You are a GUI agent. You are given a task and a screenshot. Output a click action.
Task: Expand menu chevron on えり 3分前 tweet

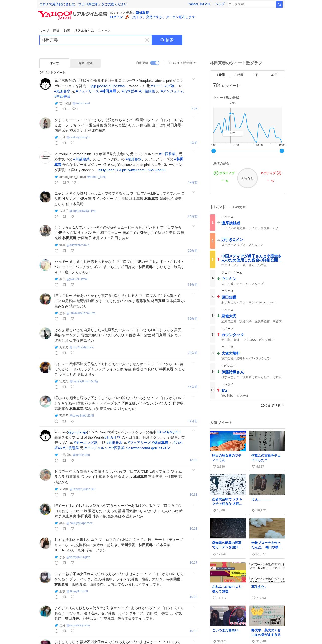point(193,119)
